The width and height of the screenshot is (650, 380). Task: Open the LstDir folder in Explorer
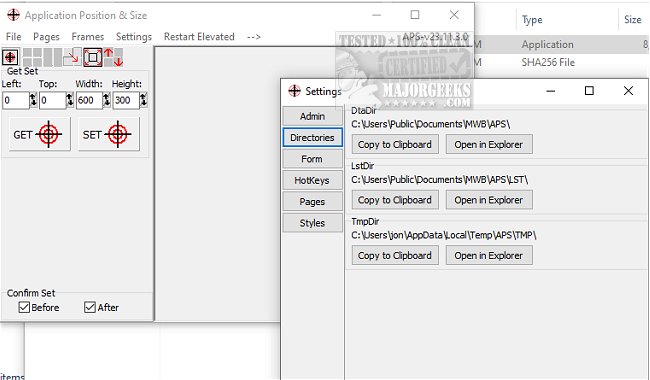(x=489, y=200)
